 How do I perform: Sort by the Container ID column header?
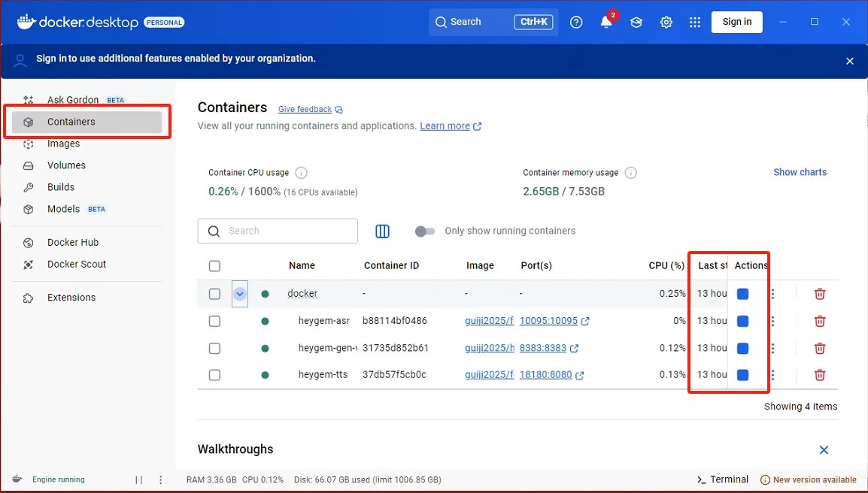click(391, 266)
